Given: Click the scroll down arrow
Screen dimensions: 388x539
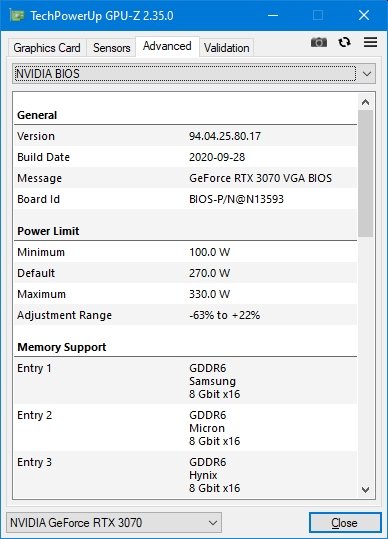Looking at the screenshot, I should tap(366, 490).
